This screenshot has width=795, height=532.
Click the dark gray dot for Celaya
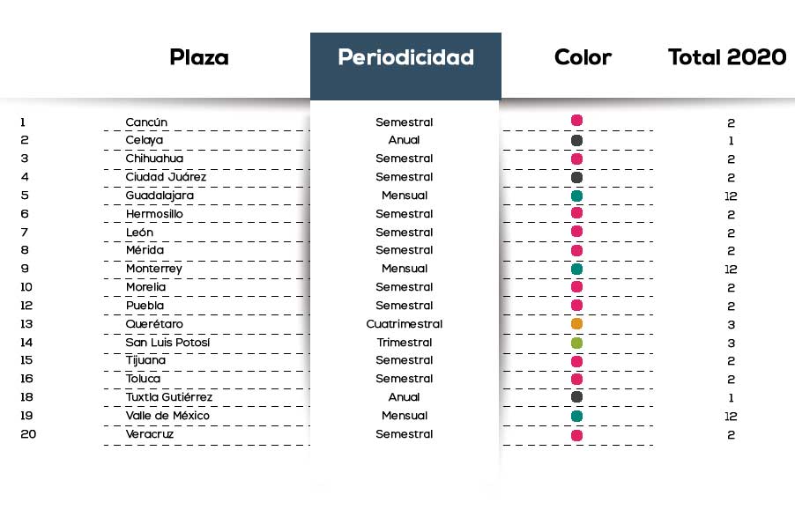(576, 140)
